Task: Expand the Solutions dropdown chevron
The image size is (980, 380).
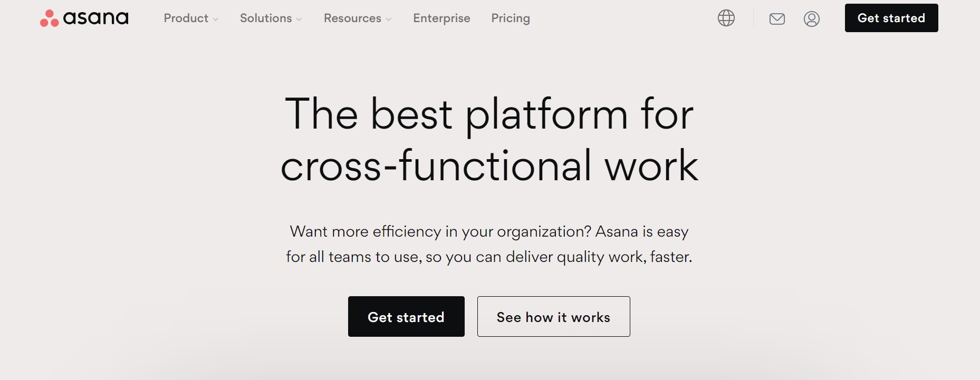Action: click(299, 20)
